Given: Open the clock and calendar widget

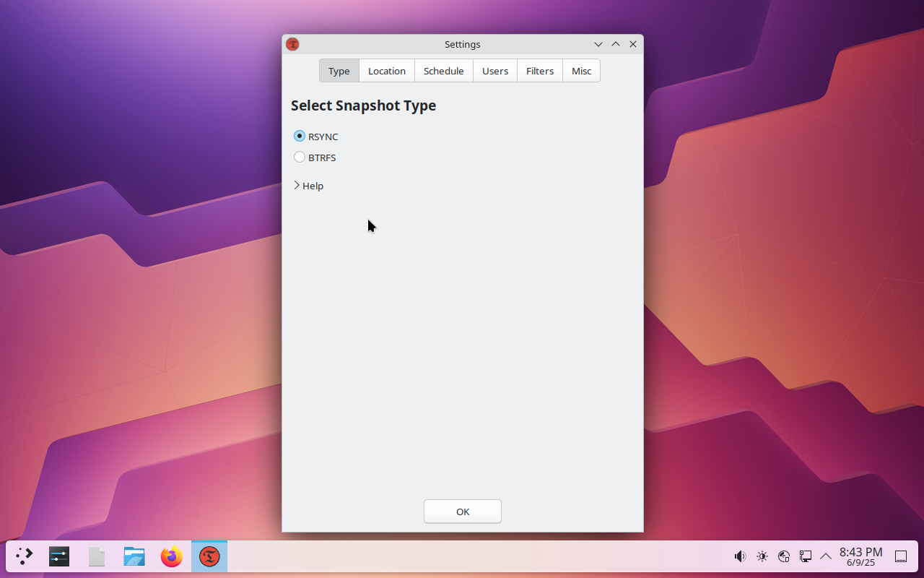Looking at the screenshot, I should pyautogui.click(x=860, y=556).
